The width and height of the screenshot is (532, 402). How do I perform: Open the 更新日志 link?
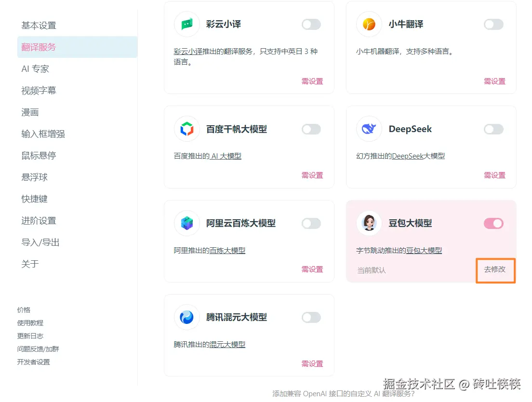point(30,336)
